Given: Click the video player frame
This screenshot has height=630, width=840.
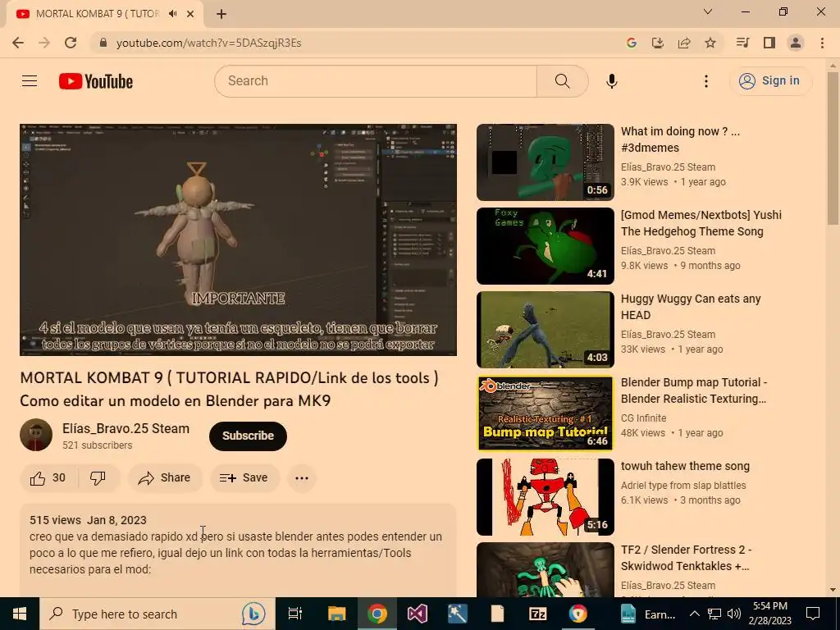Looking at the screenshot, I should click(x=239, y=240).
